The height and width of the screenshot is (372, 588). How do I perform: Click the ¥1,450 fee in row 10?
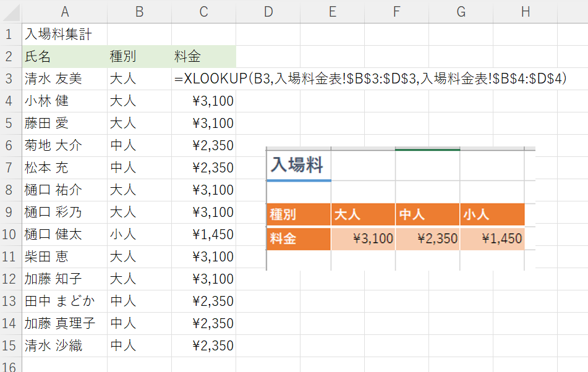pos(203,235)
